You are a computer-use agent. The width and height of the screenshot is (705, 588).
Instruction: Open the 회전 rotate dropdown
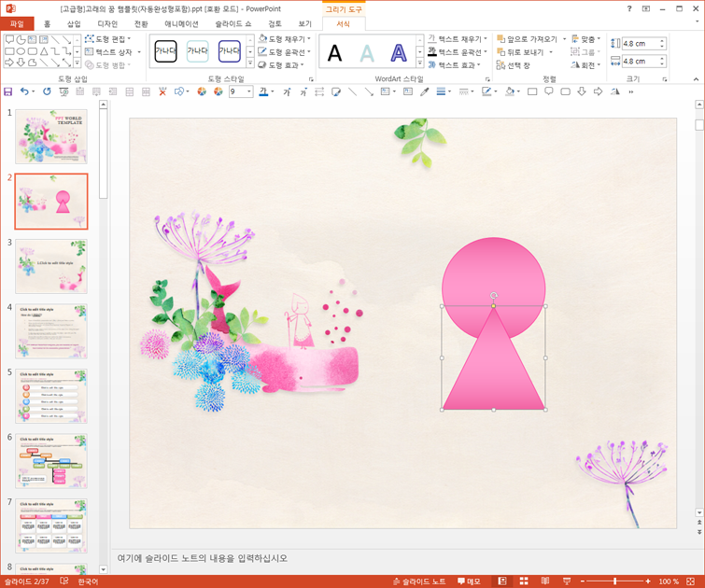coord(585,65)
